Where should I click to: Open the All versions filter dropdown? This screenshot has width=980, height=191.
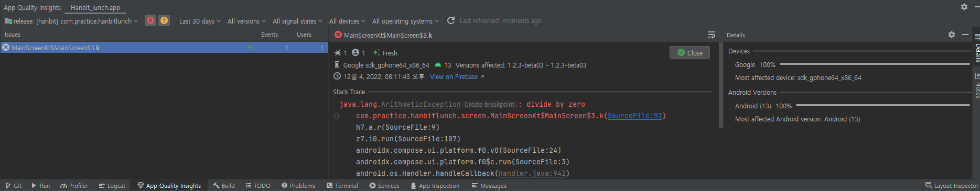(246, 21)
